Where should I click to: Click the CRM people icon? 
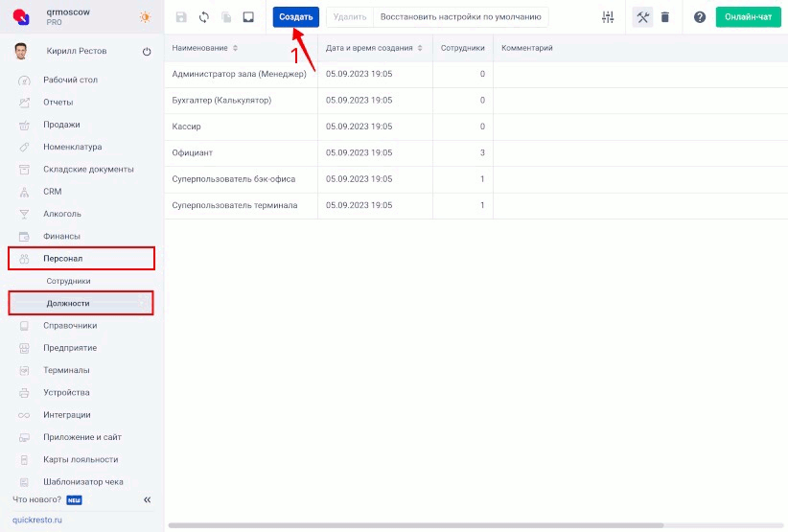pos(24,192)
